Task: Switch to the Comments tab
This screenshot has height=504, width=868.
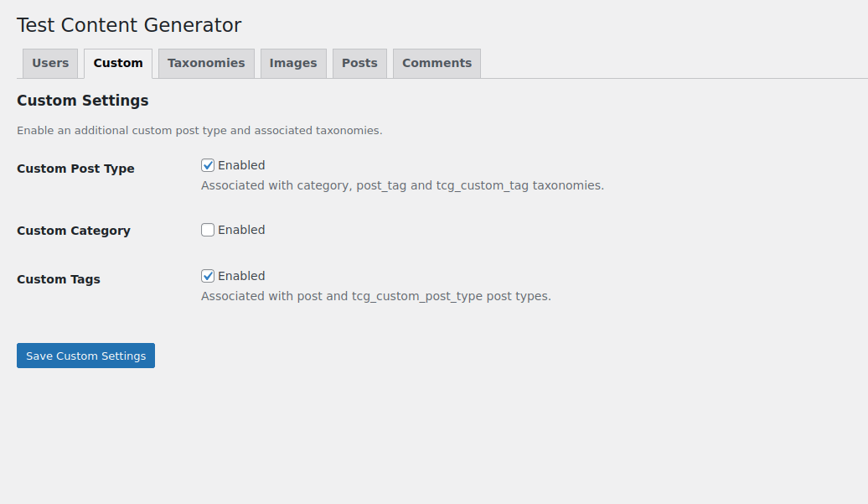Action: click(x=437, y=63)
